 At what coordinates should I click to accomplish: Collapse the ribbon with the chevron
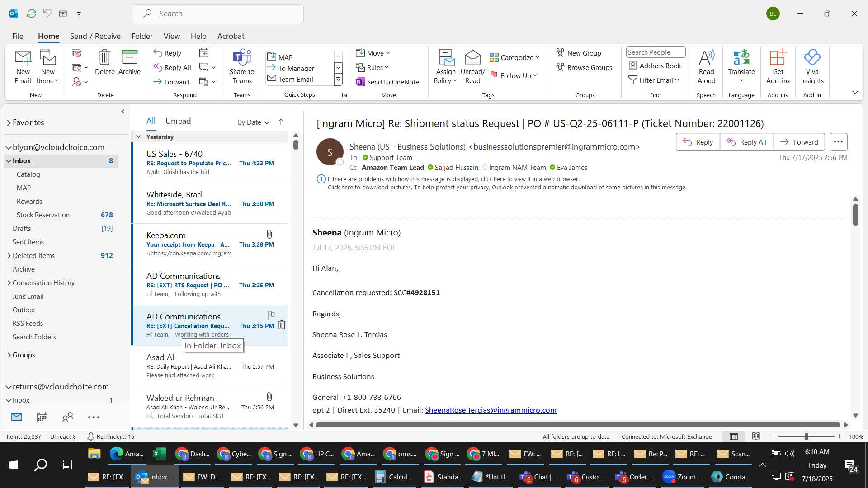point(855,93)
